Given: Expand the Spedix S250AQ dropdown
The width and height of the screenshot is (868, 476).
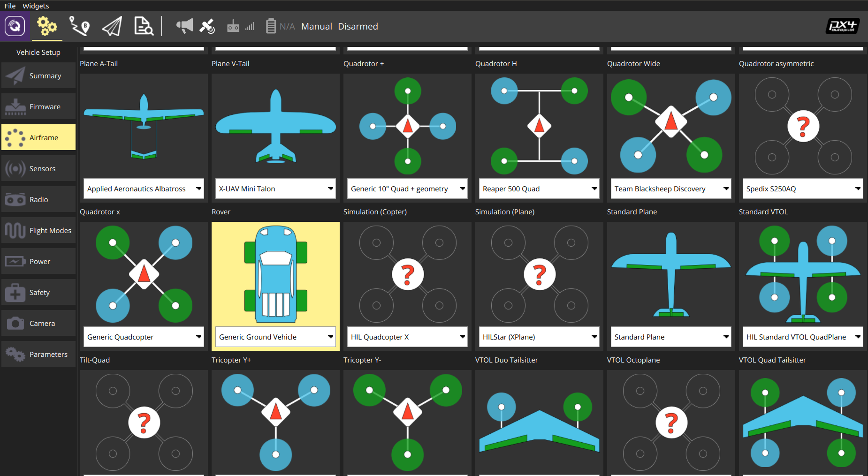Looking at the screenshot, I should (x=803, y=189).
